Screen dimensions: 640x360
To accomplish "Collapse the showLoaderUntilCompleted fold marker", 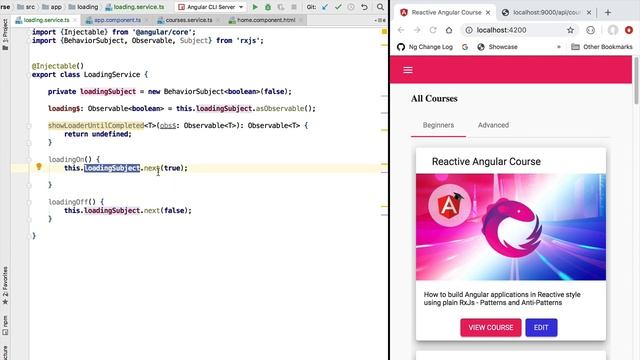I will tap(29, 126).
